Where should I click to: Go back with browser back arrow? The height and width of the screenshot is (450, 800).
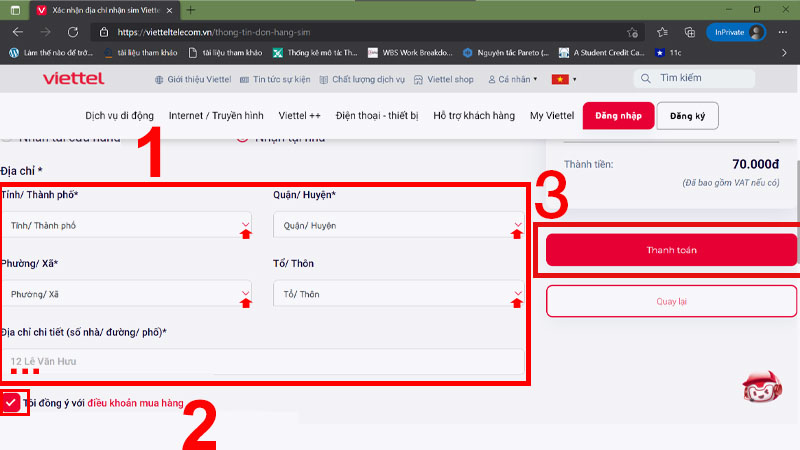click(17, 31)
